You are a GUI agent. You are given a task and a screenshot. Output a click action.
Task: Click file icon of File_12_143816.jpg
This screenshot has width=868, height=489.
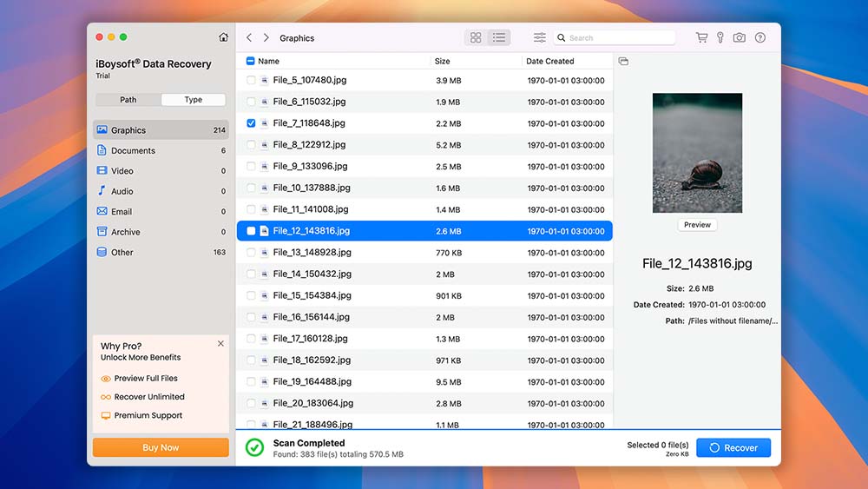pos(264,231)
